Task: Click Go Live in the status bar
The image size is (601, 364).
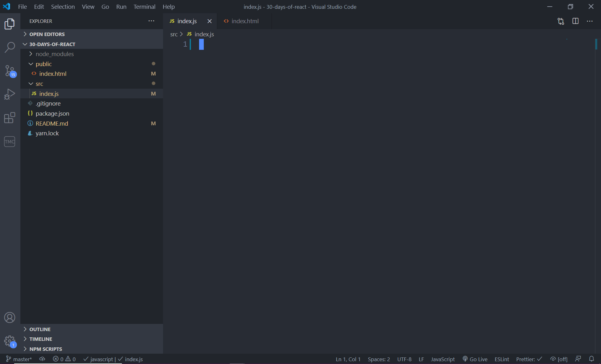Action: 475,359
